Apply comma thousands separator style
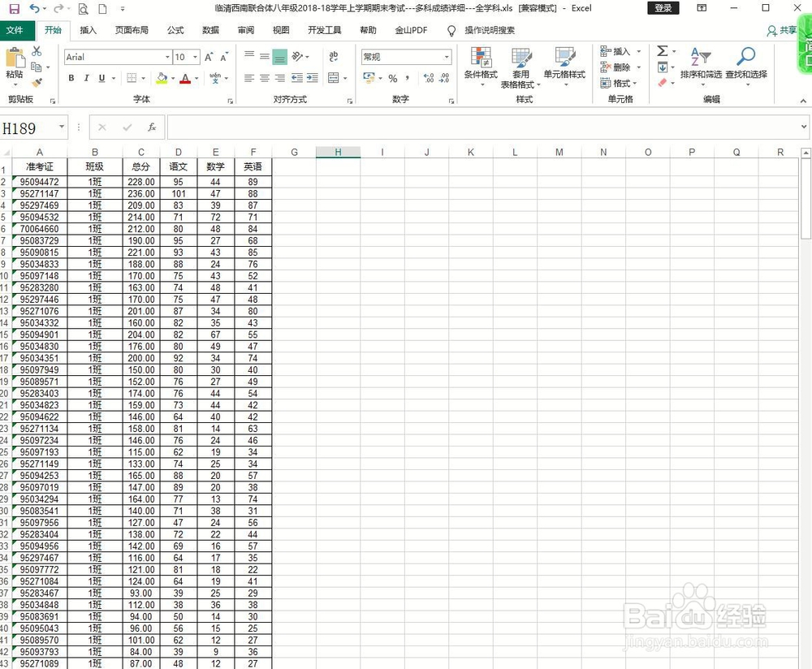 (408, 78)
